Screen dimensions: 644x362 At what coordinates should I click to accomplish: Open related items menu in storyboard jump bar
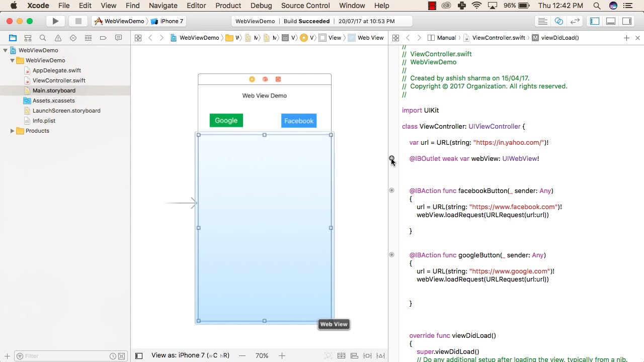(x=138, y=38)
